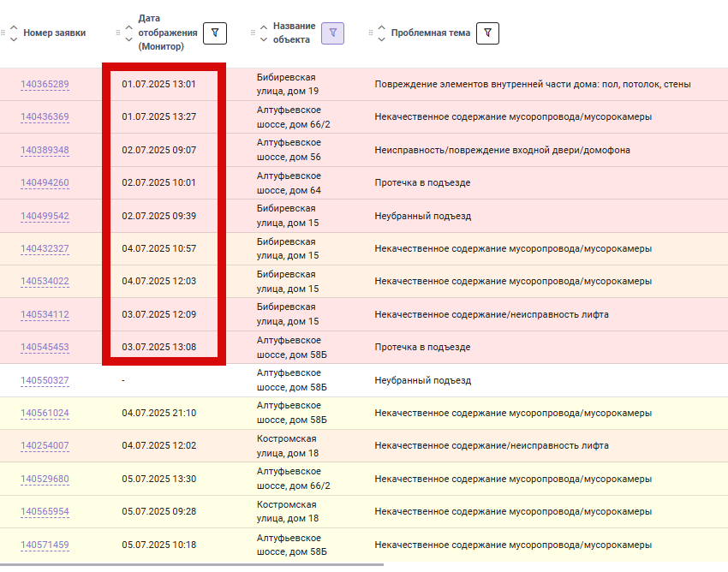Click object Алтуфьевское шоссе, дом 64
Screen dimensions: 728x572
pyautogui.click(x=289, y=182)
